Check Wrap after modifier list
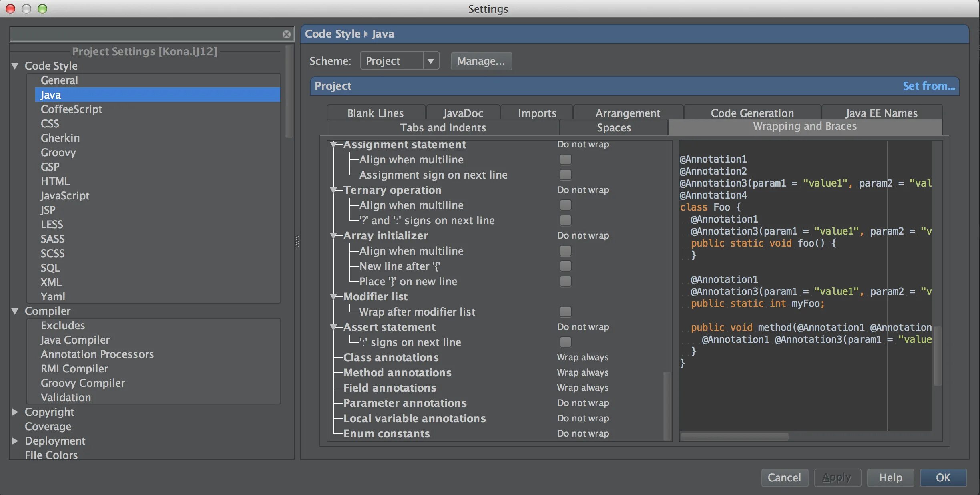The width and height of the screenshot is (980, 495). [565, 312]
